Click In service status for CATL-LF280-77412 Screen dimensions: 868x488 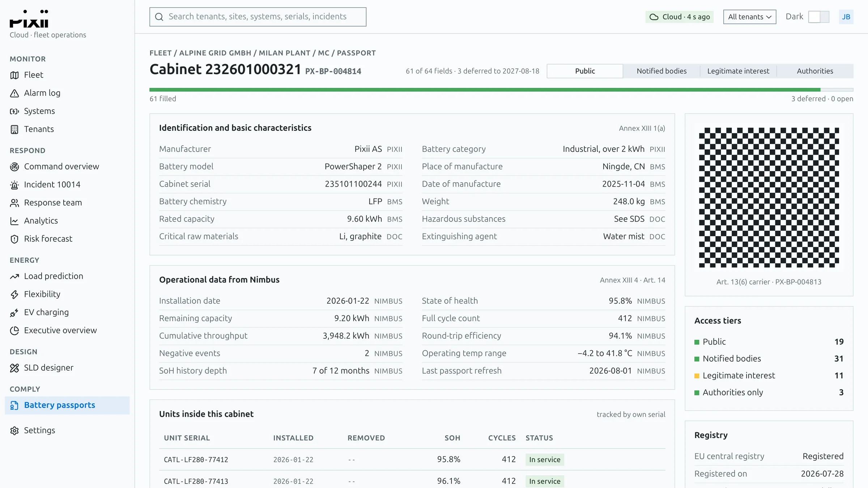click(x=545, y=459)
